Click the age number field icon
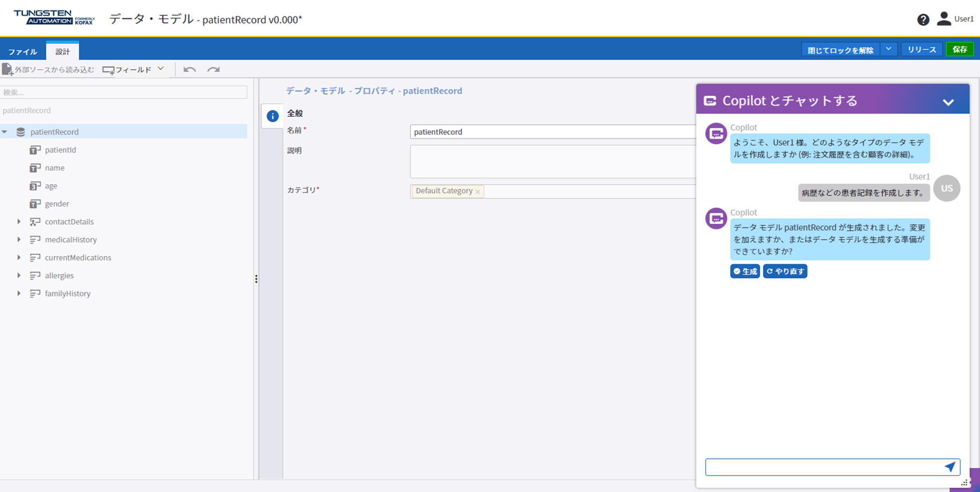 click(x=35, y=186)
